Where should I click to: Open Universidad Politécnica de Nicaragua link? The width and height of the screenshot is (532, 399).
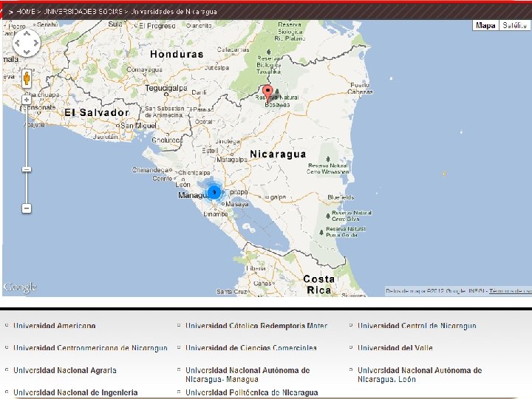(252, 392)
